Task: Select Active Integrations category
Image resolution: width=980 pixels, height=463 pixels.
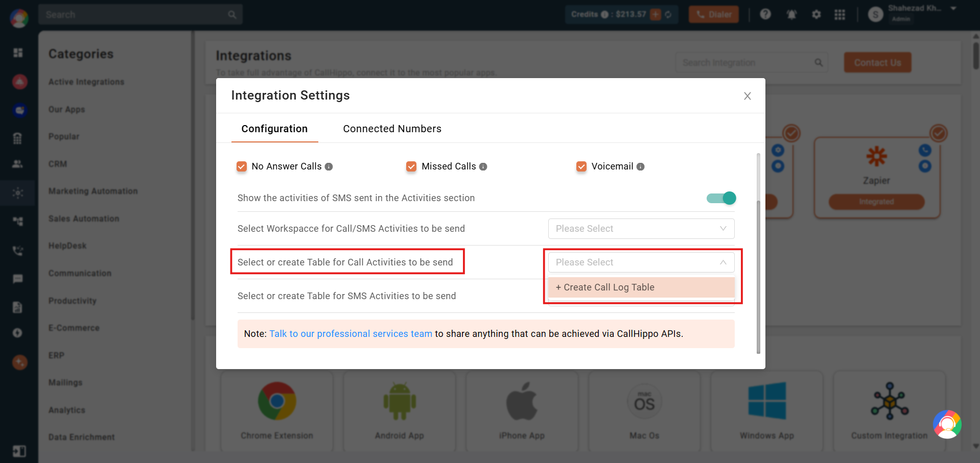Action: (x=86, y=82)
